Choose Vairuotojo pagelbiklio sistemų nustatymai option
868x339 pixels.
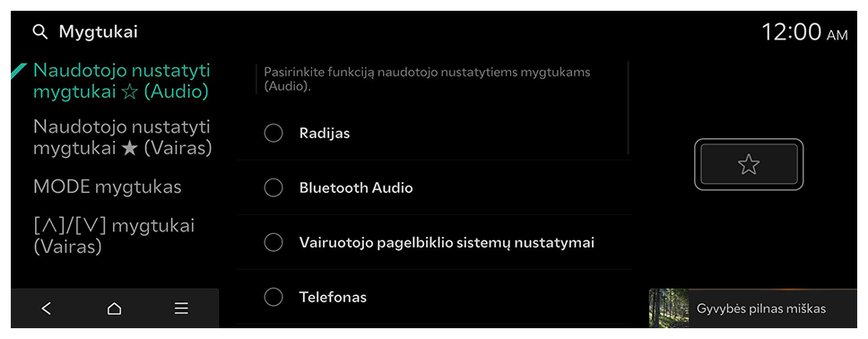(x=434, y=243)
